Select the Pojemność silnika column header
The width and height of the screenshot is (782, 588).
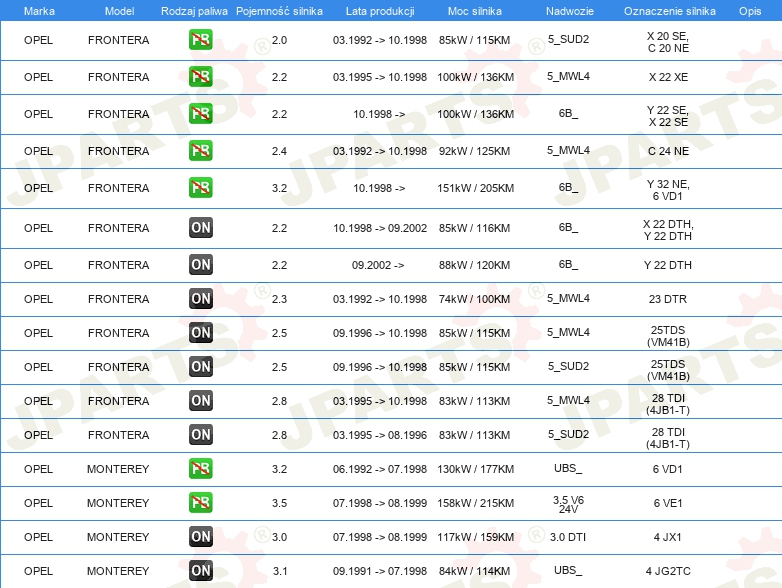(279, 11)
